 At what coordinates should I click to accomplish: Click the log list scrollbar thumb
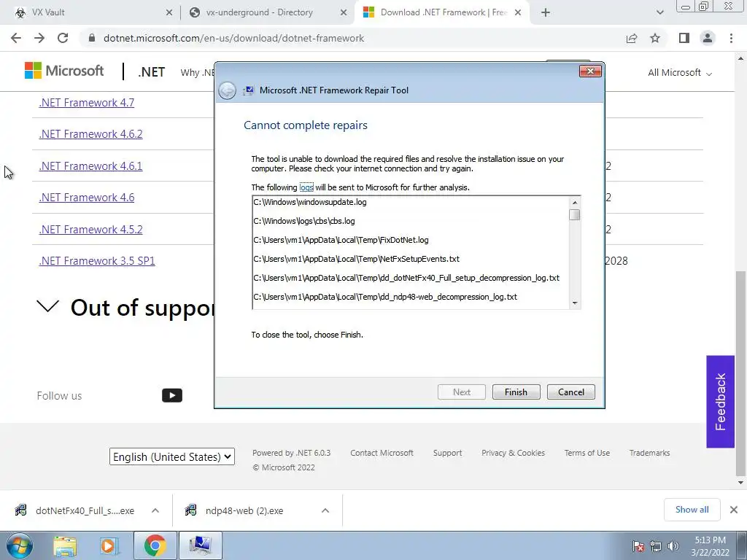click(575, 215)
